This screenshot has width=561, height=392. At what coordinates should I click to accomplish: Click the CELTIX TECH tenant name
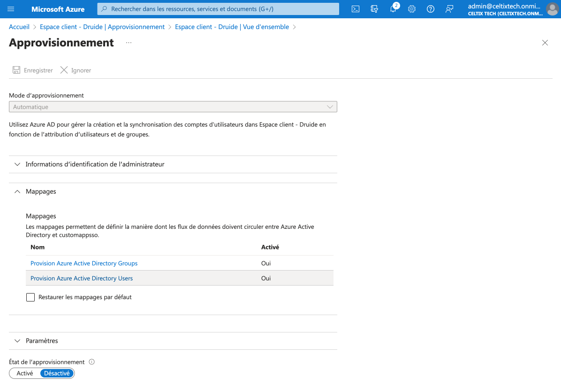point(505,14)
